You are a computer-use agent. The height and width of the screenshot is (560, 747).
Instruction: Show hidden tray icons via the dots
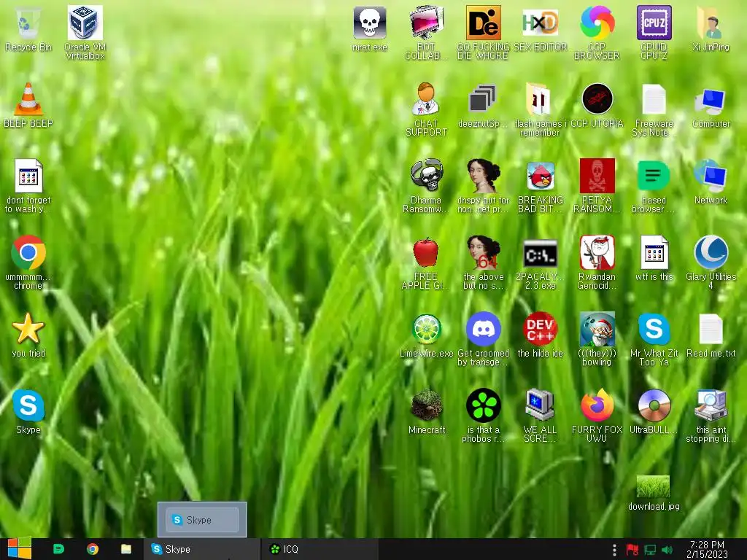(614, 550)
